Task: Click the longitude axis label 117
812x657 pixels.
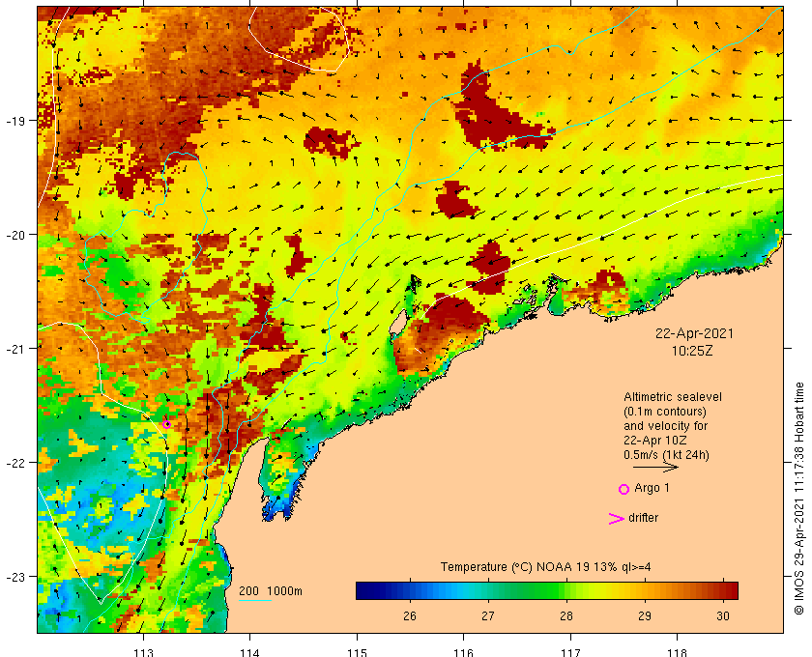Action: click(x=570, y=652)
